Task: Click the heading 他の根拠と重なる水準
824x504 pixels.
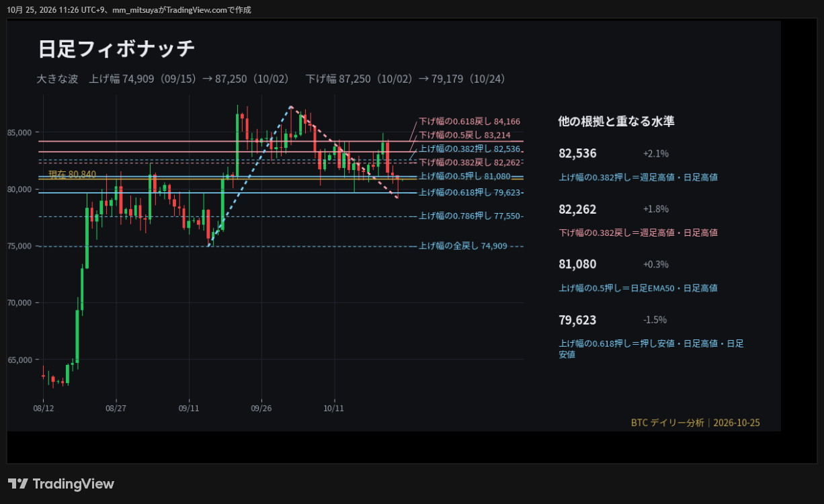Action: point(616,122)
